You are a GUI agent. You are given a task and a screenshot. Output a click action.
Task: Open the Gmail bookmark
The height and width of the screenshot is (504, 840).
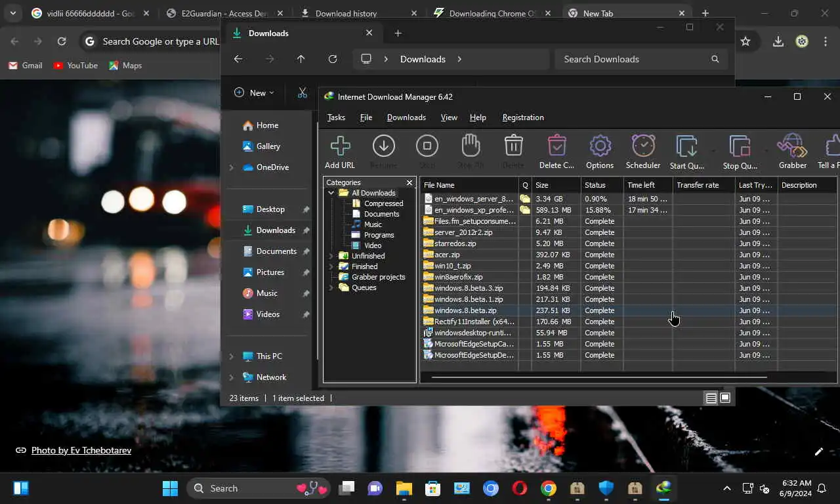(26, 66)
